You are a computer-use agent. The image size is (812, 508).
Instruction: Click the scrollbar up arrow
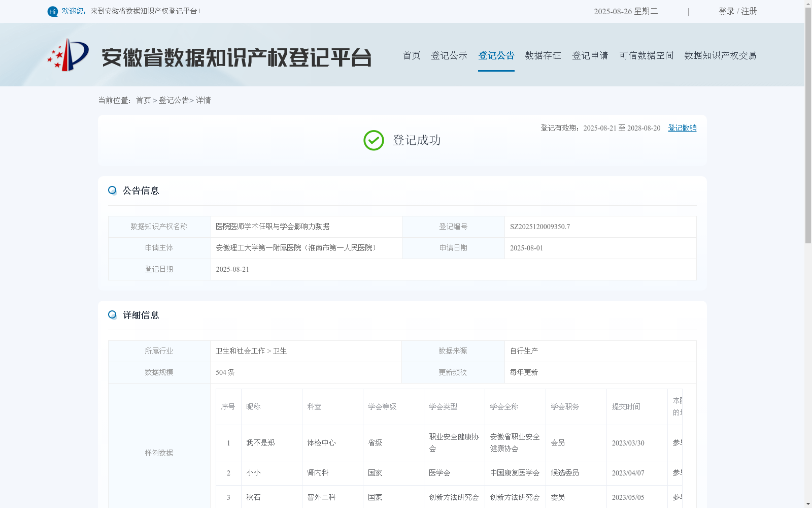[808, 4]
